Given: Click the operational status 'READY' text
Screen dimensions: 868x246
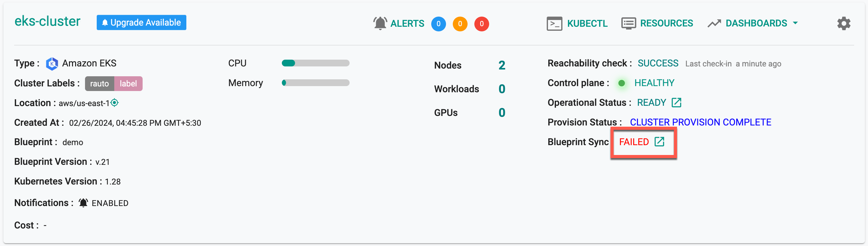Looking at the screenshot, I should (x=651, y=103).
